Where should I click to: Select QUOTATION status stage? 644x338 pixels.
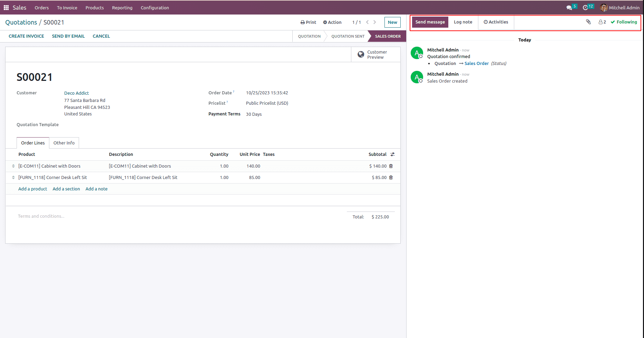coord(309,36)
